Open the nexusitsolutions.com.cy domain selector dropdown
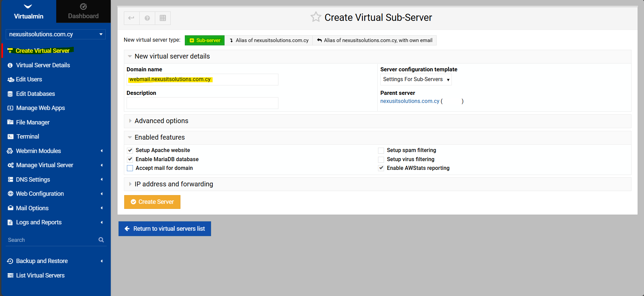This screenshot has width=644, height=296. coord(56,34)
